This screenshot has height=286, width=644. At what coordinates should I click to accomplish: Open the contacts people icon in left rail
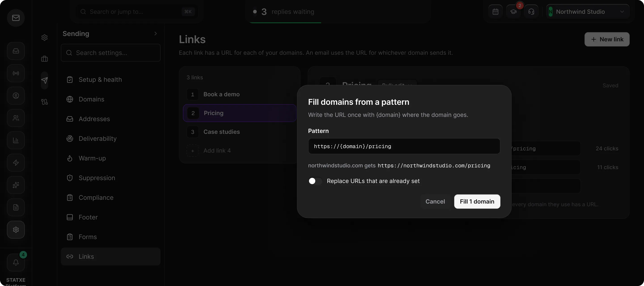click(16, 118)
